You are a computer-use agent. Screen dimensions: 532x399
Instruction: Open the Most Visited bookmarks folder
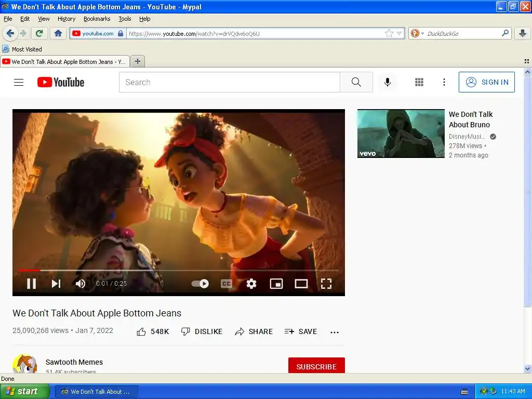tap(22, 49)
